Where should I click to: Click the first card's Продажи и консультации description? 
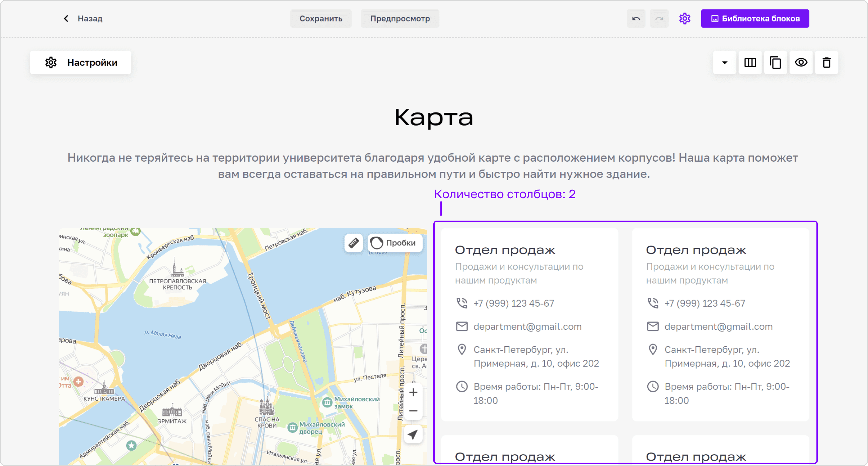tap(519, 273)
